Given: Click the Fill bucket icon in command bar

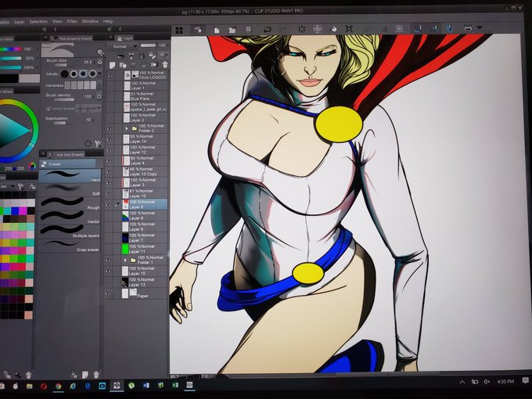Looking at the screenshot, I should [334, 29].
